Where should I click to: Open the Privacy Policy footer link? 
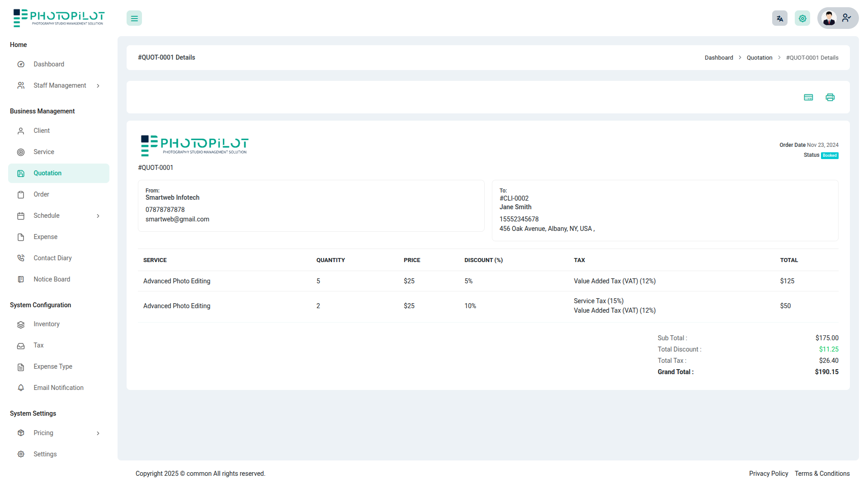click(x=769, y=474)
